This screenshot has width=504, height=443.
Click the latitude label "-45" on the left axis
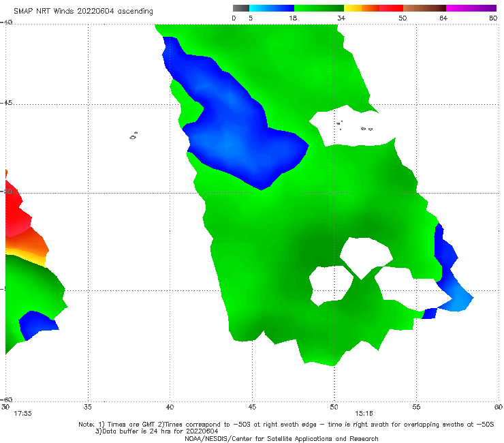pyautogui.click(x=6, y=103)
